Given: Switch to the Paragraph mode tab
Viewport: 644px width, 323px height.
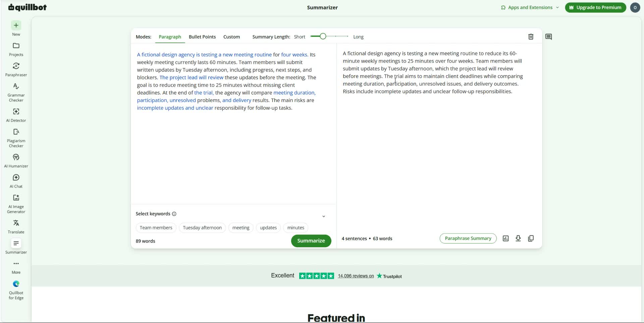Looking at the screenshot, I should pos(170,37).
